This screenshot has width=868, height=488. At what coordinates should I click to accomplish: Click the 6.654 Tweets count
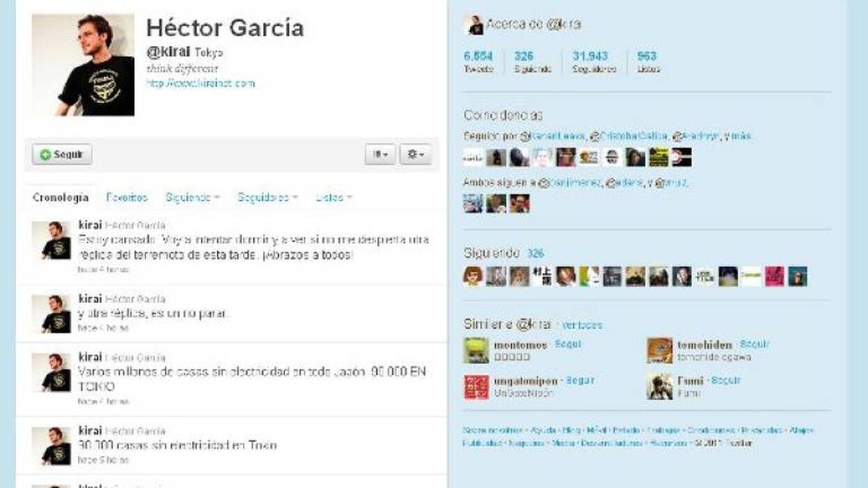478,61
